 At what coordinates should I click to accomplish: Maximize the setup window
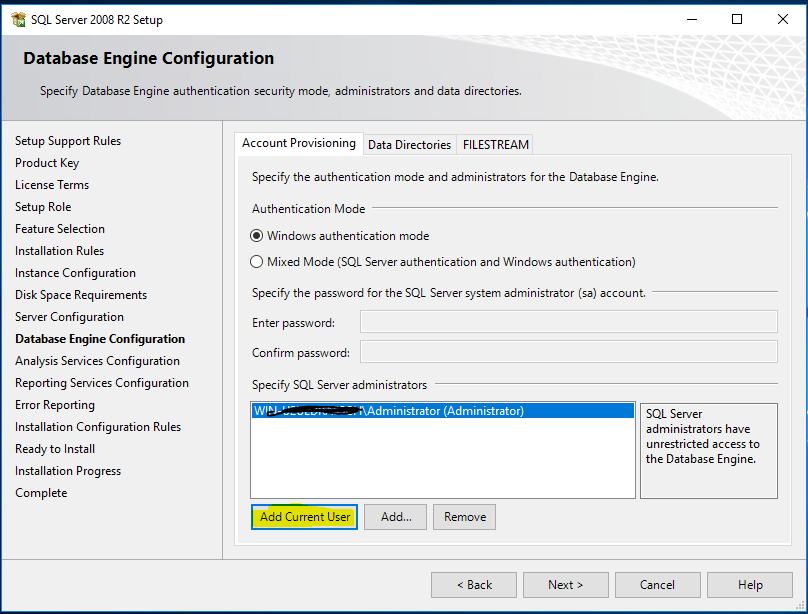(737, 19)
